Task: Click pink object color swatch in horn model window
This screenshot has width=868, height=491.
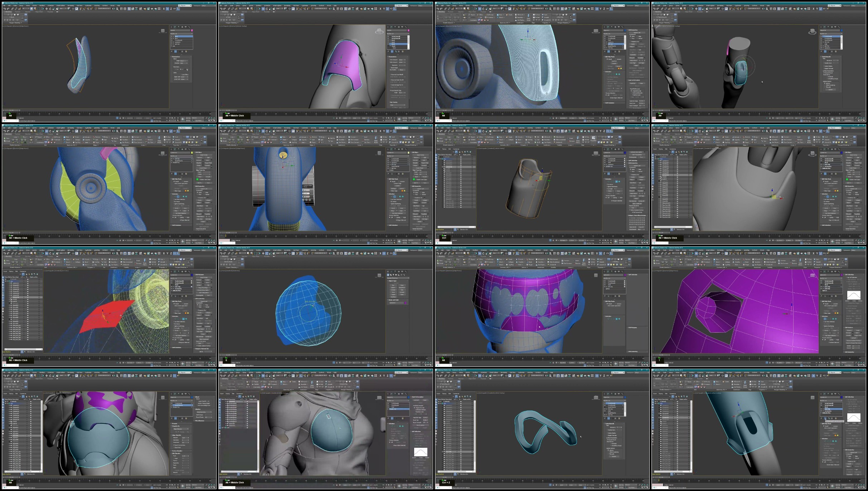Action: (x=192, y=30)
